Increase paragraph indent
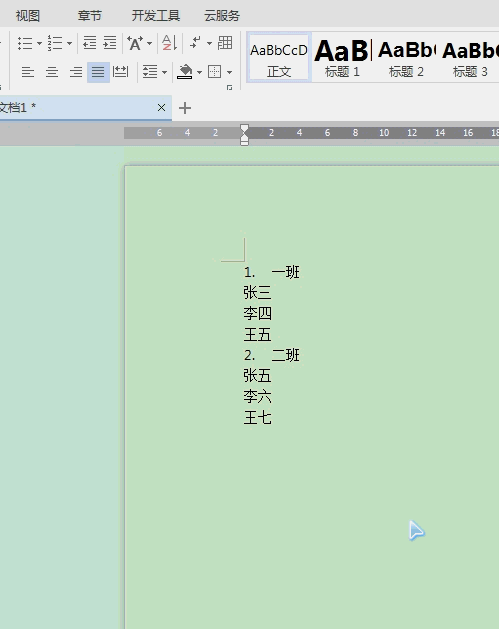The width and height of the screenshot is (499, 629). coord(110,43)
